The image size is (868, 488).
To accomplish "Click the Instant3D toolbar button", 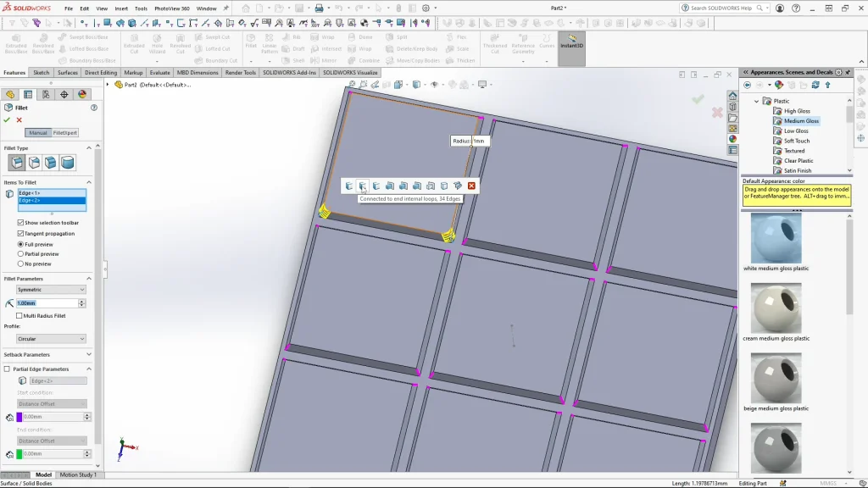I will (x=571, y=42).
